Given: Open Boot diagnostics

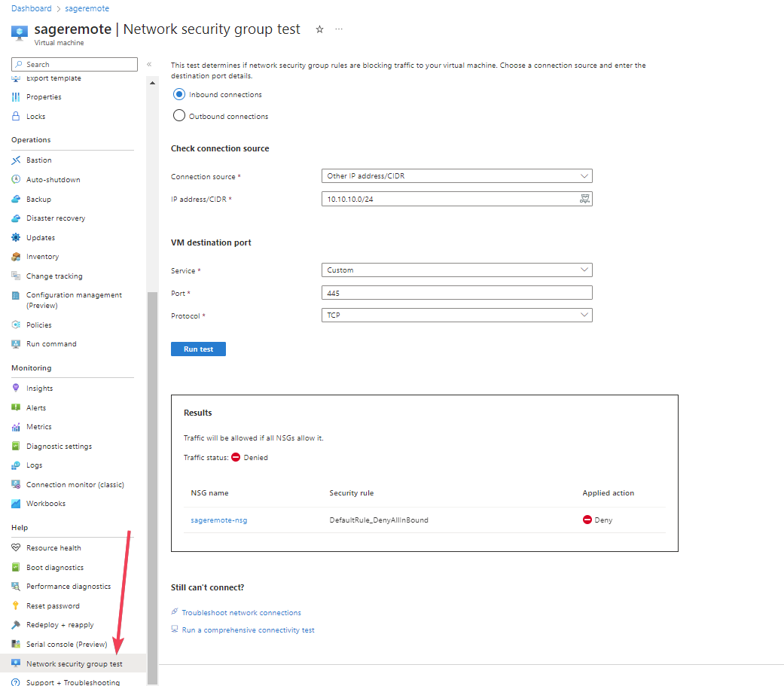Looking at the screenshot, I should [x=53, y=567].
